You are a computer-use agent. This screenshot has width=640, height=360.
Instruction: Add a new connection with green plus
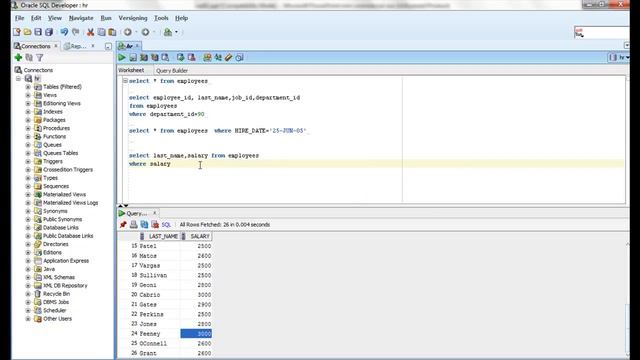click(18, 58)
